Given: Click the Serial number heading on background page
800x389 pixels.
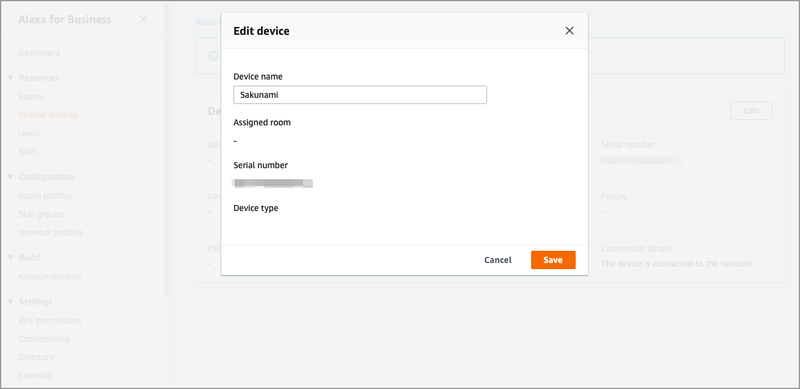Looking at the screenshot, I should pos(628,144).
